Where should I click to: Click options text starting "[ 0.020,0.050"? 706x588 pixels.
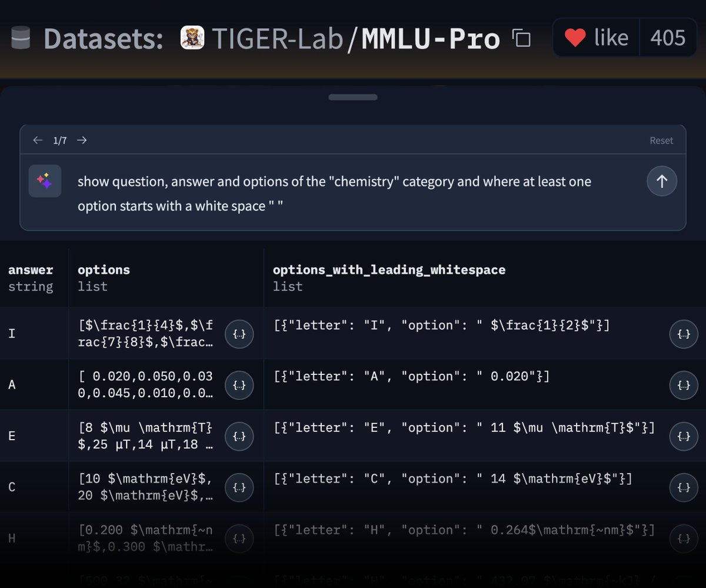[145, 385]
